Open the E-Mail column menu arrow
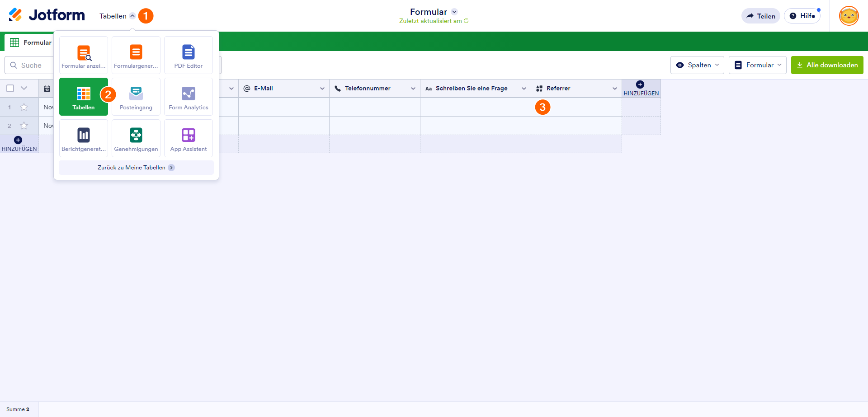 (322, 89)
